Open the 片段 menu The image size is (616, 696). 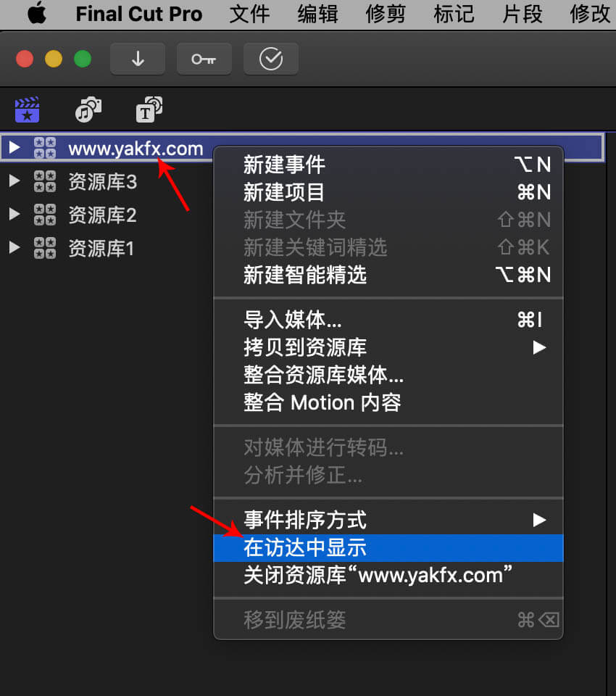coord(523,14)
